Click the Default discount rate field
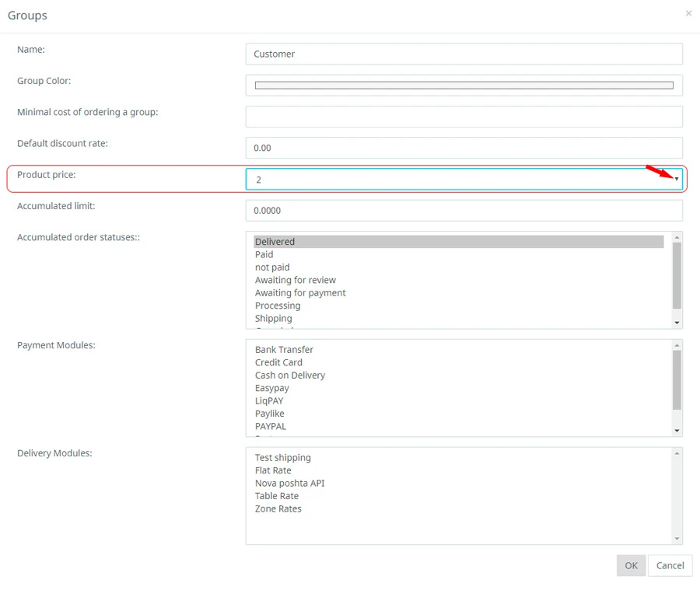This screenshot has height=594, width=700. [464, 148]
